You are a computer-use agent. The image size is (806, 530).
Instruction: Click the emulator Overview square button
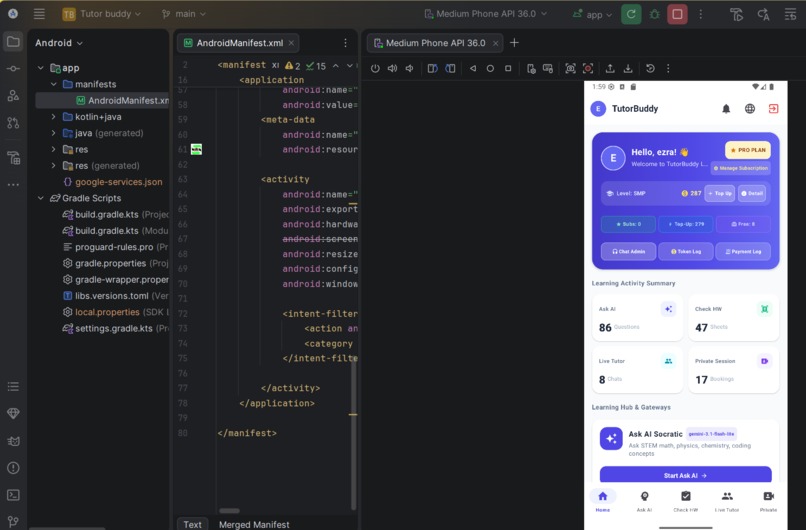click(x=508, y=68)
